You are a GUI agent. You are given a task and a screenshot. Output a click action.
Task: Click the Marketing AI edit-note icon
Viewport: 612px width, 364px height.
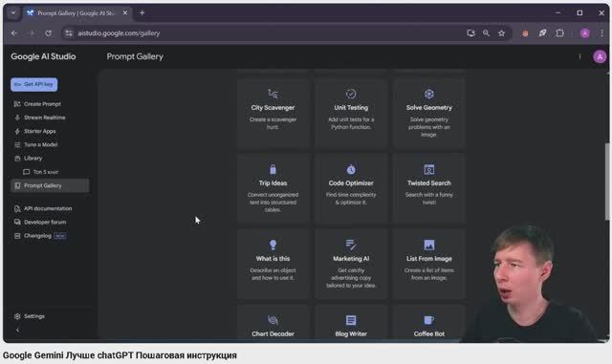pos(351,245)
